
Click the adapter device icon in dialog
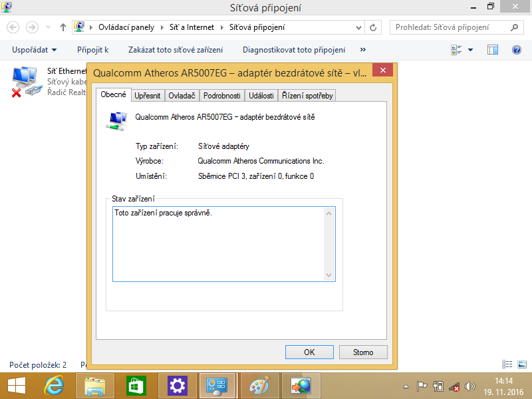coord(116,121)
